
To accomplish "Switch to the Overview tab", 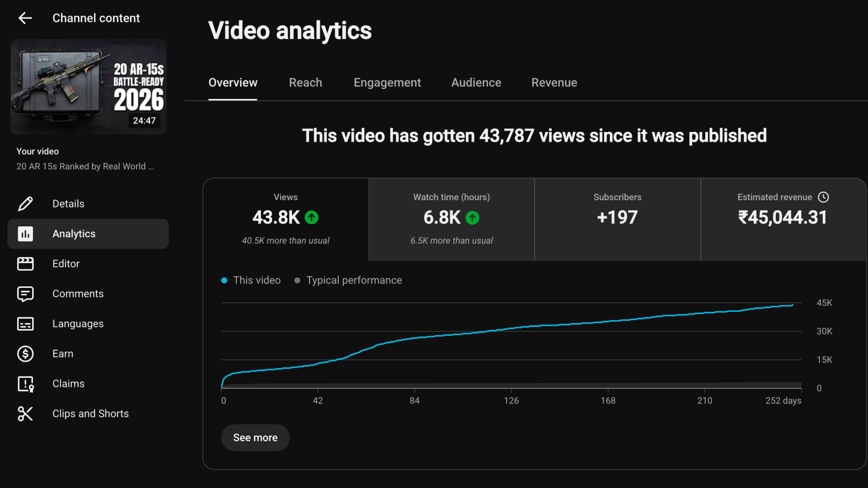I will (233, 83).
